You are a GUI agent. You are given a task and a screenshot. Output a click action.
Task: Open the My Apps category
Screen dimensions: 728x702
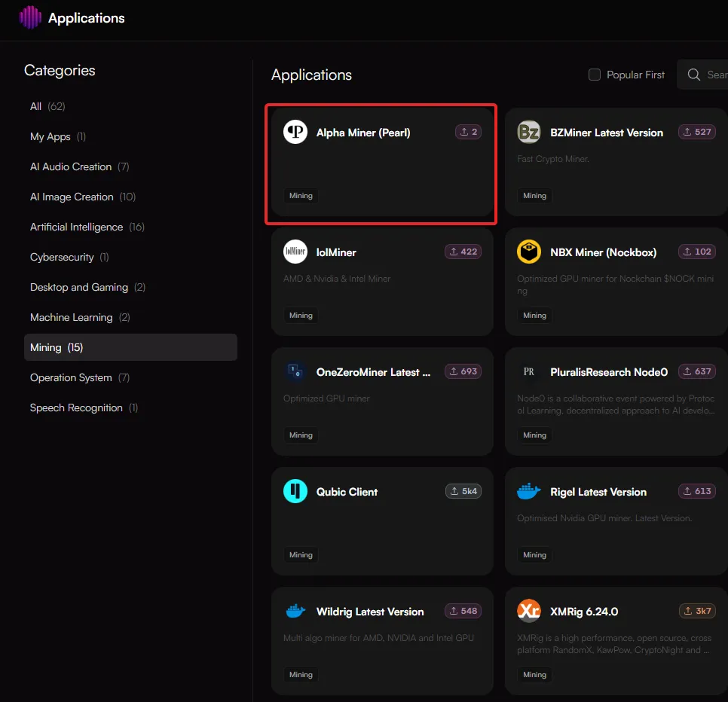tap(130, 136)
